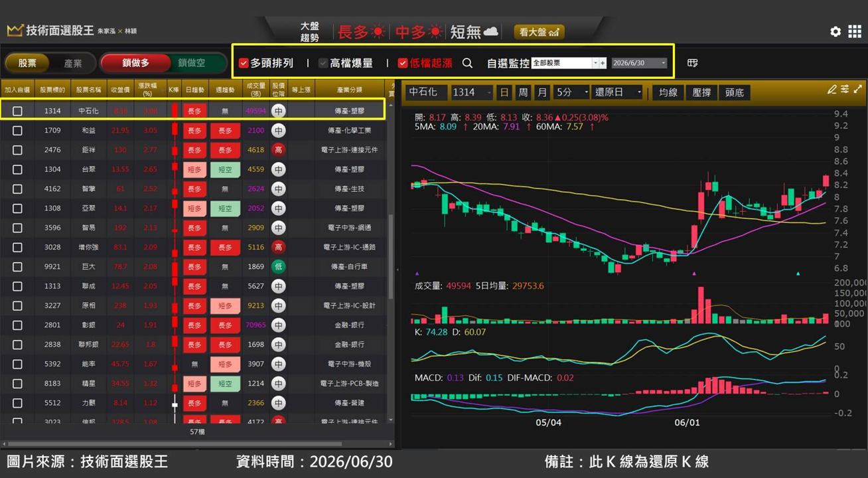Select the 鎖做多 mode

[x=135, y=63]
